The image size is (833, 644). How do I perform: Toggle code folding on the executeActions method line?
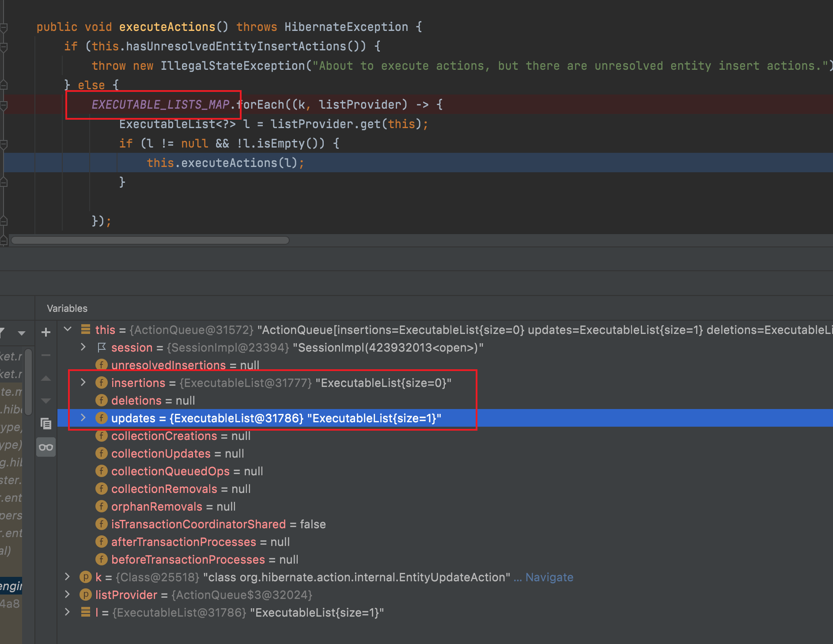pos(4,27)
